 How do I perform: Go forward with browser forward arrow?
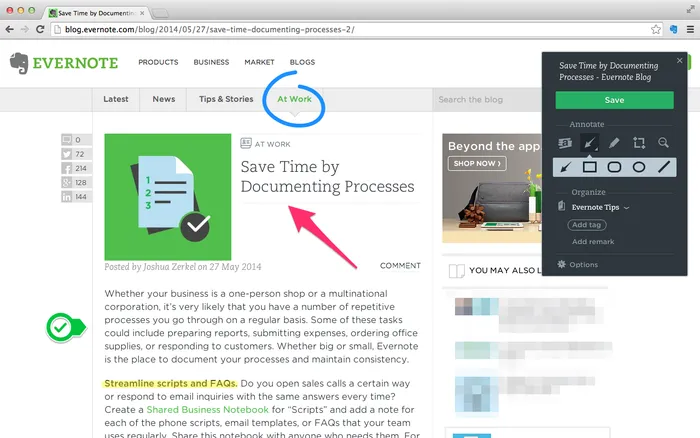click(x=25, y=29)
